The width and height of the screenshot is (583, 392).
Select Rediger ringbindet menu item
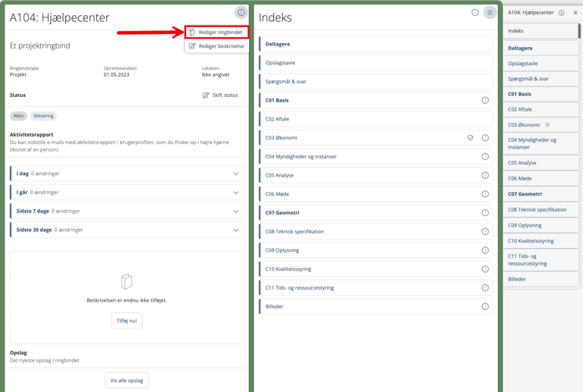[x=217, y=33]
